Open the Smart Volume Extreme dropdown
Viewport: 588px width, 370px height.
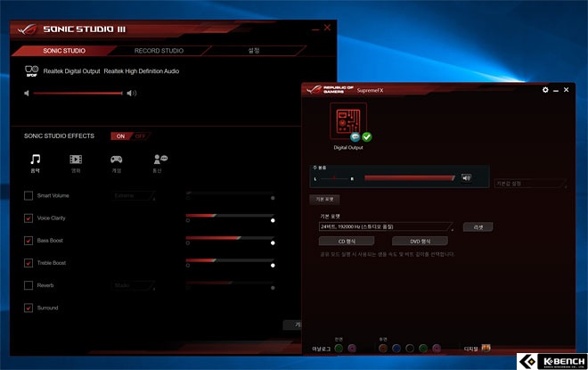pos(134,196)
